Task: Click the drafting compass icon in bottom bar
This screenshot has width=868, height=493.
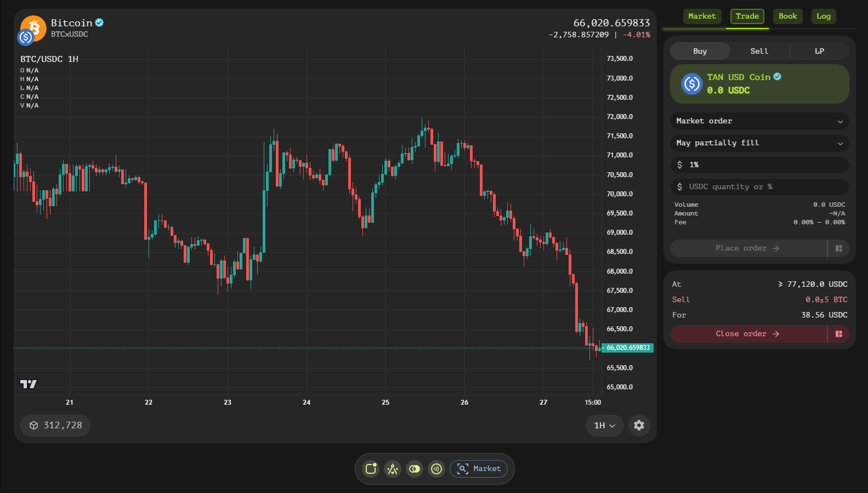Action: (393, 469)
